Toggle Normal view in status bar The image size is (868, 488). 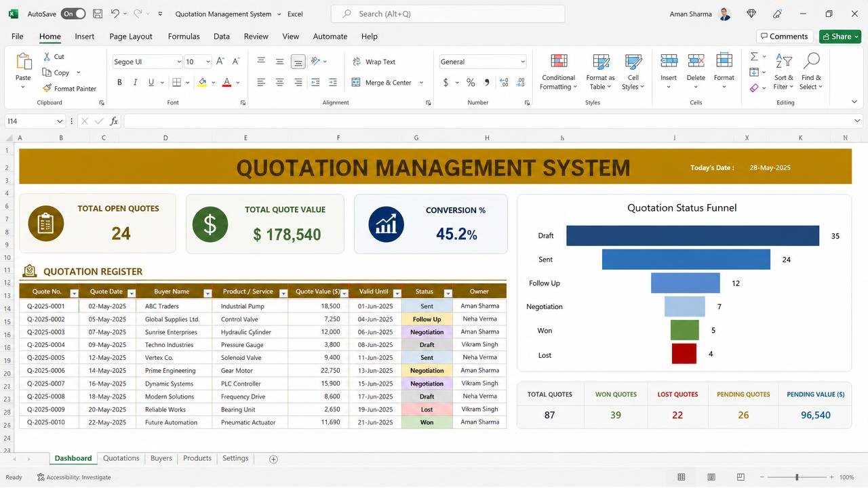click(682, 477)
